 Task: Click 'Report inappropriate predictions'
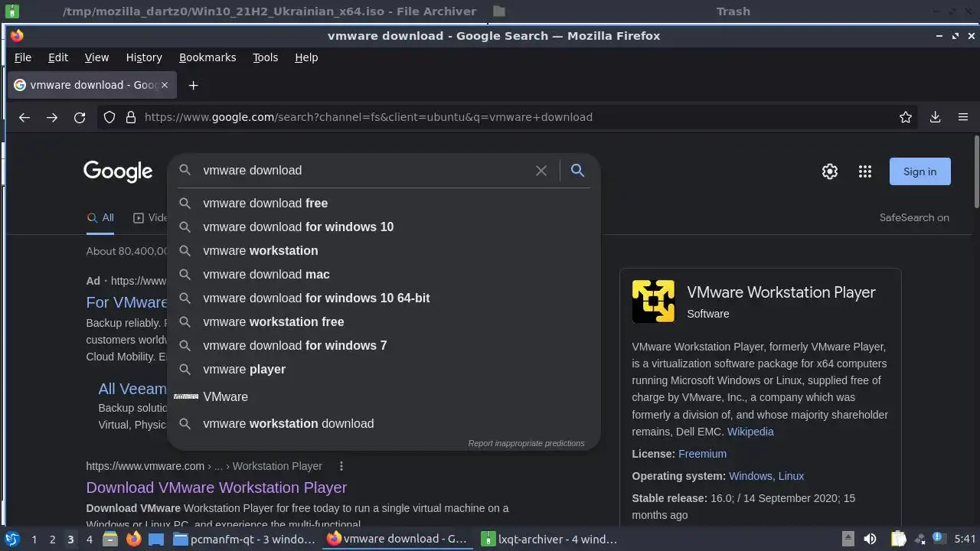point(526,443)
